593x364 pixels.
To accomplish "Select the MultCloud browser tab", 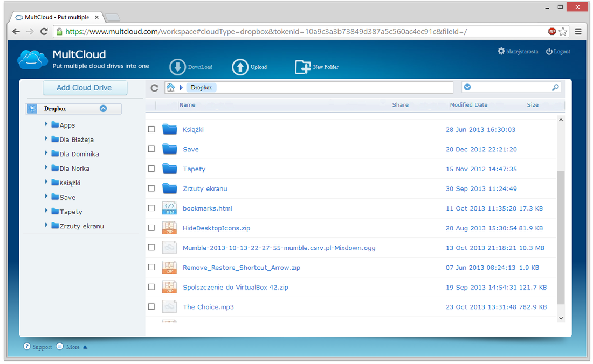I will tap(57, 17).
